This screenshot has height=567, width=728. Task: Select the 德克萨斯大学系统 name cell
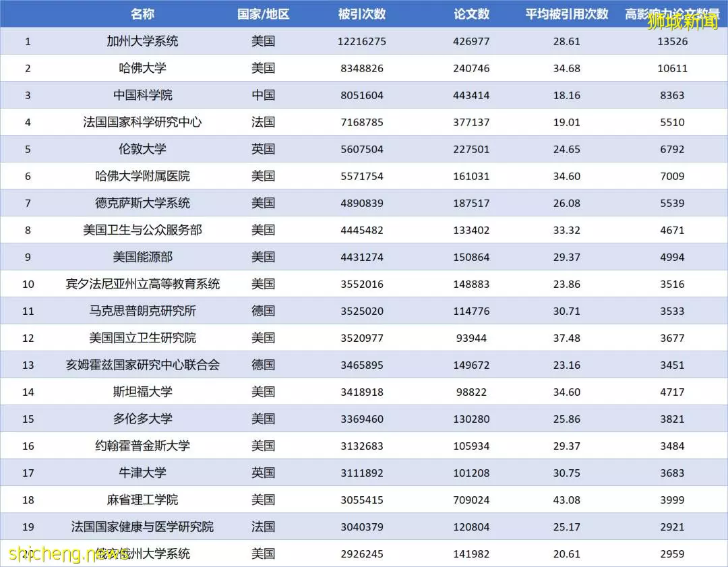tap(142, 203)
